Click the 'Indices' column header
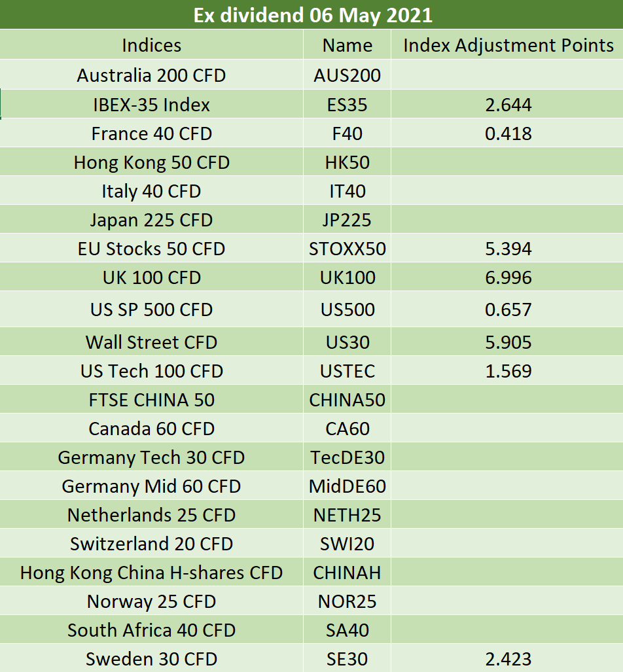 tap(151, 44)
